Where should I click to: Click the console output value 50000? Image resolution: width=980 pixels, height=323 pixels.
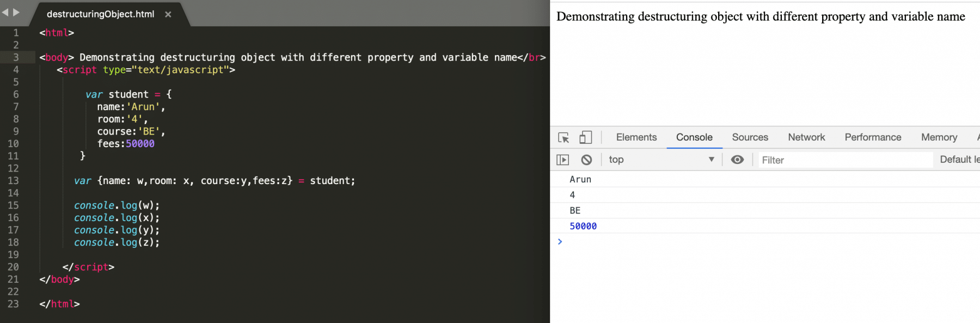pyautogui.click(x=583, y=226)
